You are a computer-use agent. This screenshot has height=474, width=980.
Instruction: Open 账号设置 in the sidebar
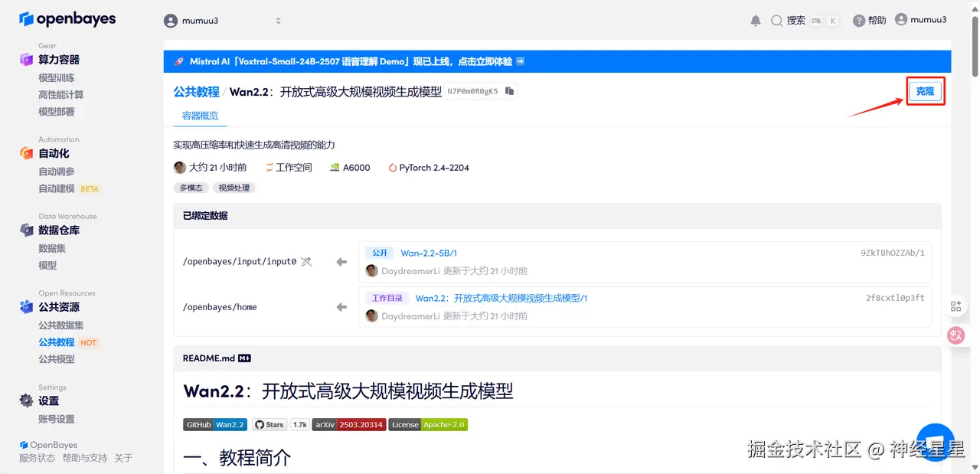pyautogui.click(x=57, y=419)
